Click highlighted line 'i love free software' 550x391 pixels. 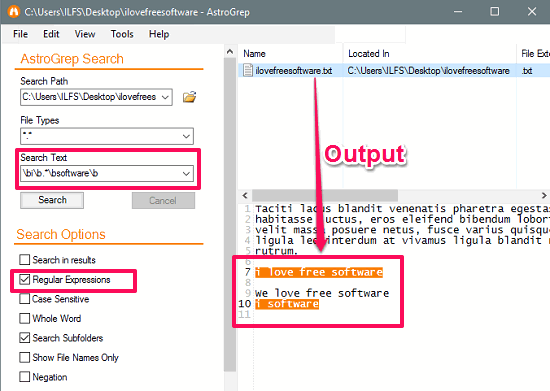point(319,272)
